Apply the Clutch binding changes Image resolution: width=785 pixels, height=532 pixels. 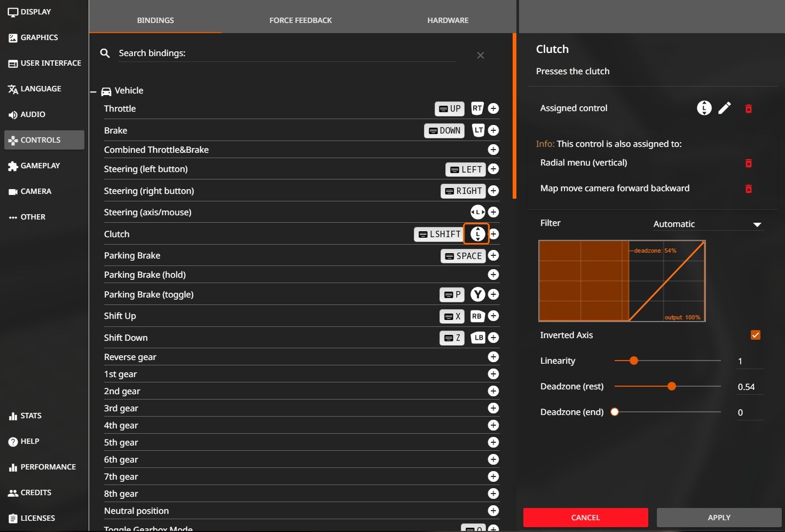(719, 518)
